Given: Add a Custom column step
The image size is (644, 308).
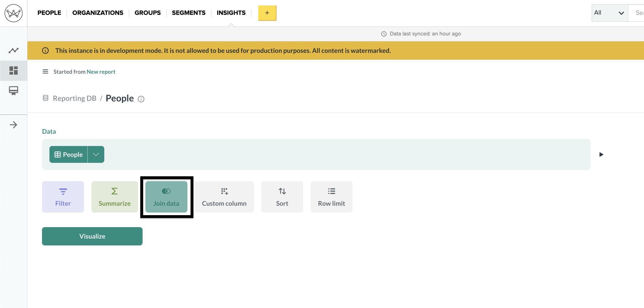Looking at the screenshot, I should [x=224, y=197].
